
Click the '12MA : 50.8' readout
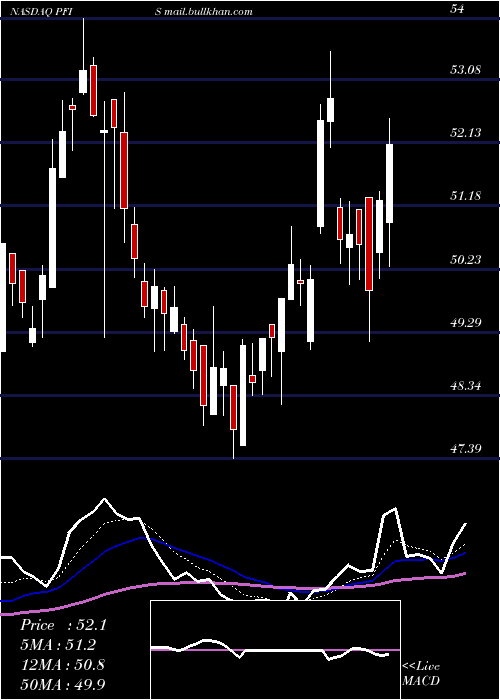pos(62,664)
